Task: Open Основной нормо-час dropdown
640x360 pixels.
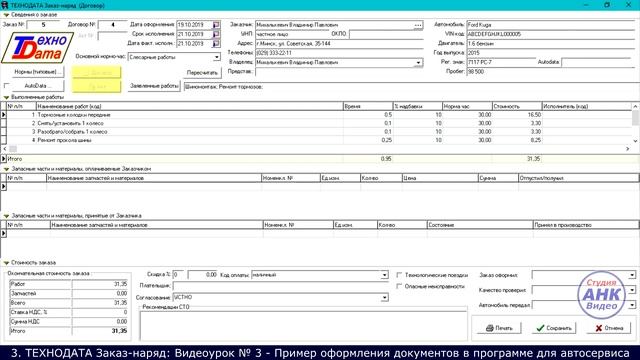Action: [216, 57]
